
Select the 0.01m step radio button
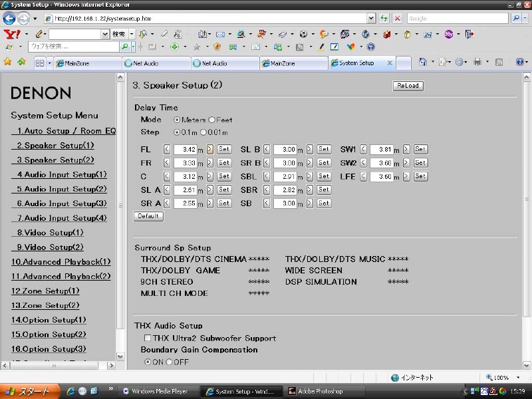coord(203,132)
